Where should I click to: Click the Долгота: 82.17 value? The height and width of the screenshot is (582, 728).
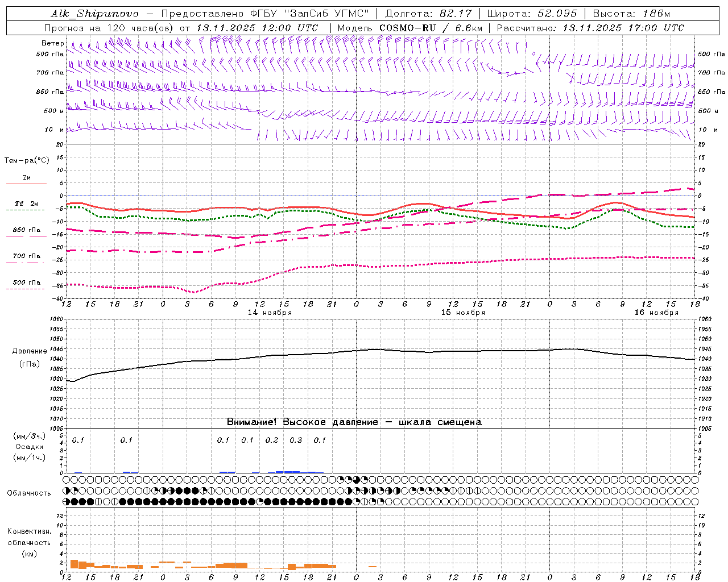tap(428, 14)
